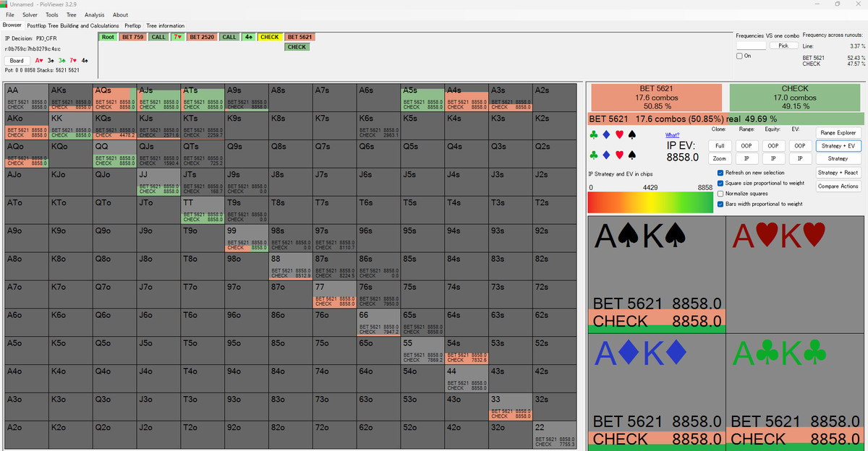Image resolution: width=868 pixels, height=451 pixels.
Task: Select the A♦K♦ combo tile
Action: point(657,392)
